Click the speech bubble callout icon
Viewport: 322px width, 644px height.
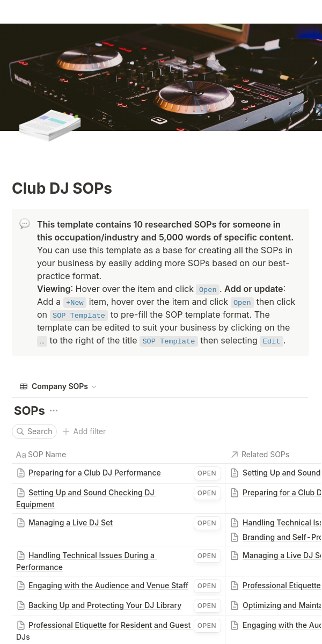[x=25, y=224]
